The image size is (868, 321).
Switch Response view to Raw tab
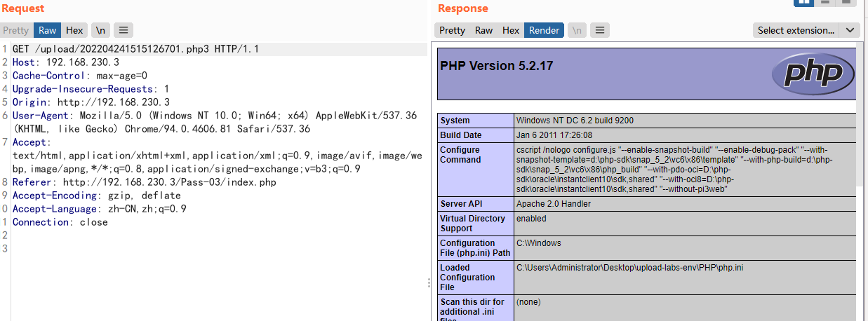(484, 30)
